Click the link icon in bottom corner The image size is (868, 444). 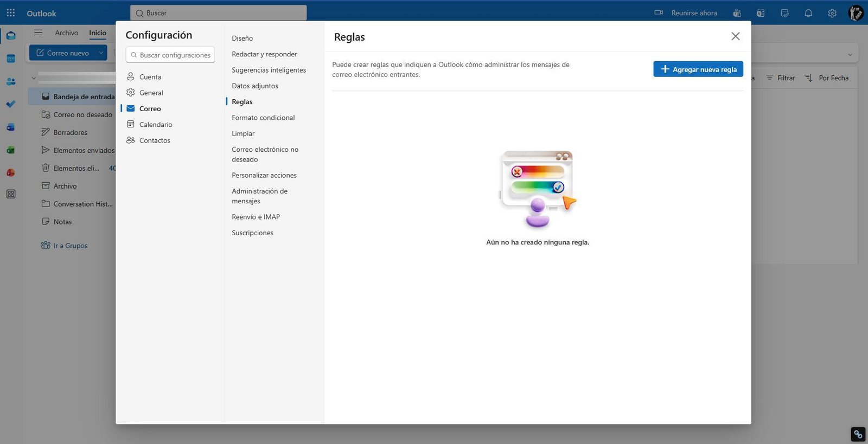point(858,434)
